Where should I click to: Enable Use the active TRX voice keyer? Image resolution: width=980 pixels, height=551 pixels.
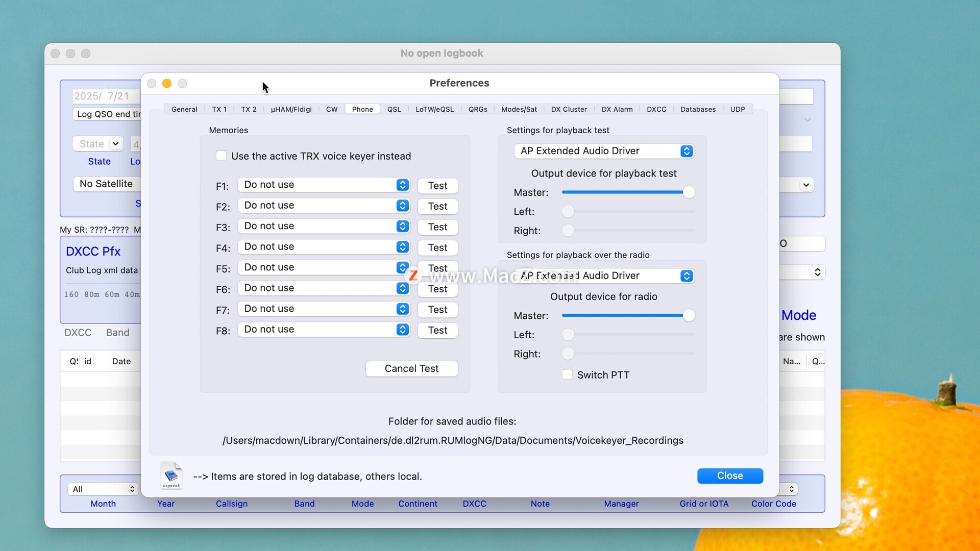(x=221, y=156)
